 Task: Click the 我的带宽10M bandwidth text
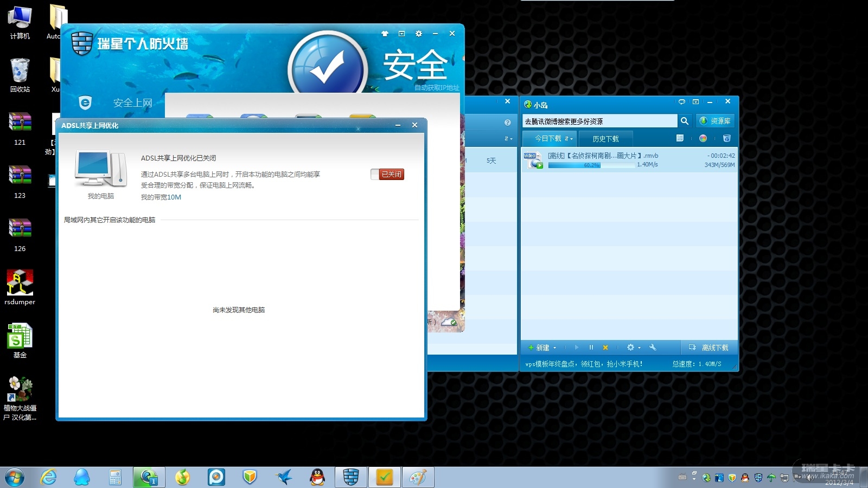click(x=161, y=197)
